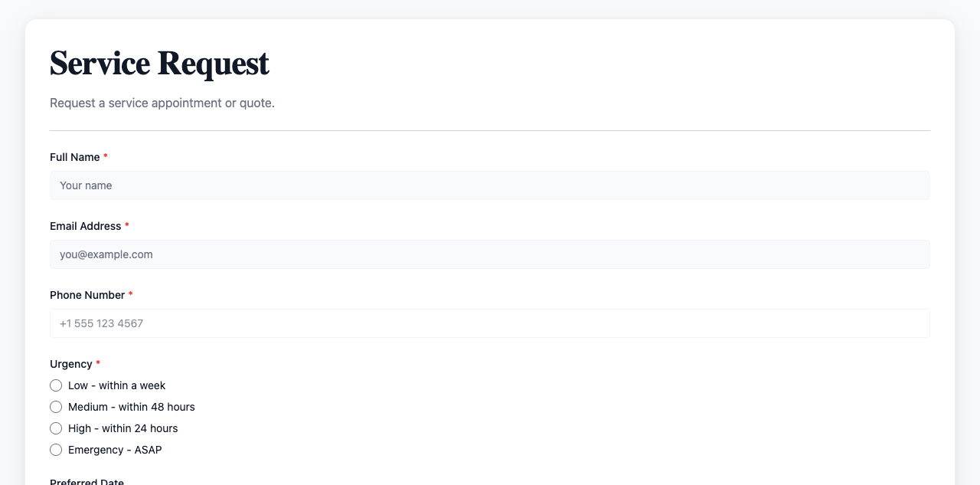The image size is (980, 485).
Task: Focus the Email Address text box
Action: click(490, 254)
